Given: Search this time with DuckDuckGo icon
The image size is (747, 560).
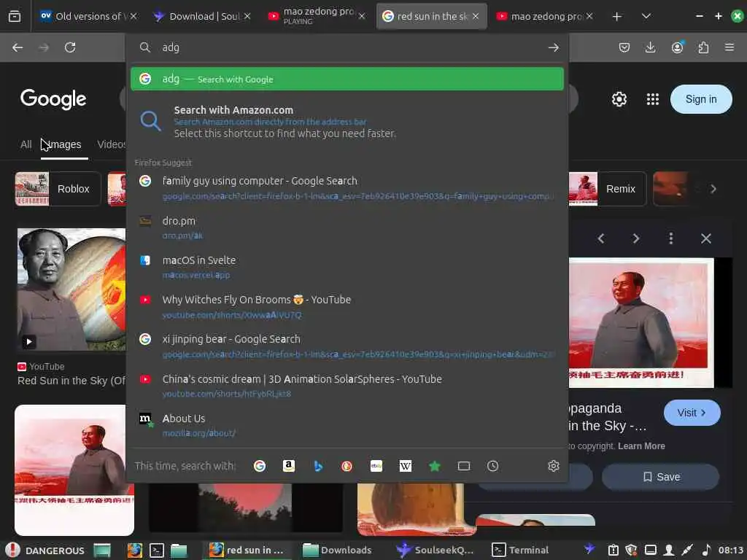Looking at the screenshot, I should click(347, 466).
